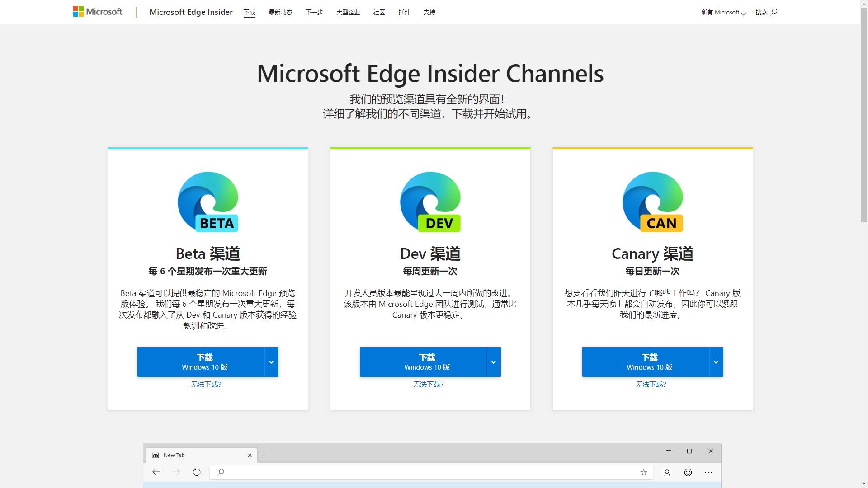The height and width of the screenshot is (488, 868).
Task: Click the Edge Dev channel logo
Action: [x=430, y=202]
